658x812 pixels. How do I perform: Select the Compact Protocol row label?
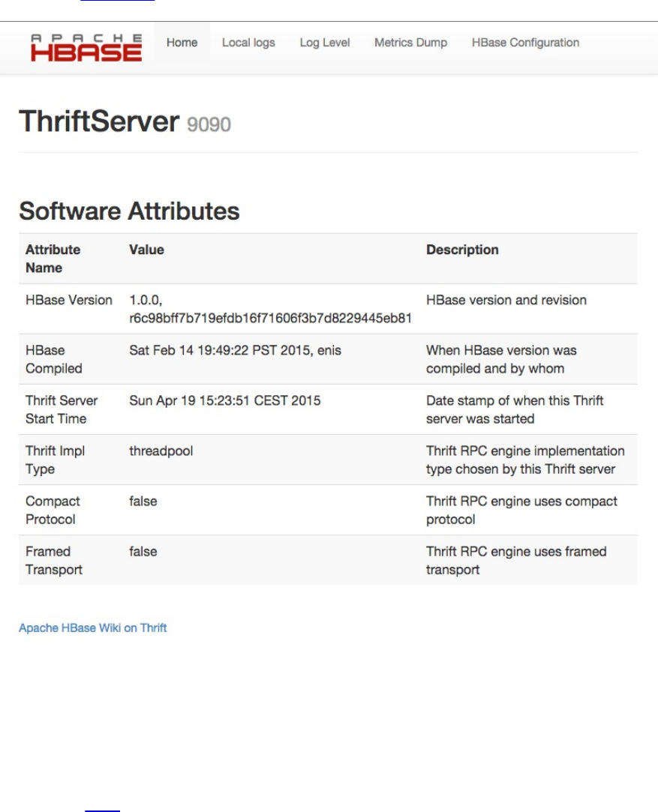click(53, 510)
